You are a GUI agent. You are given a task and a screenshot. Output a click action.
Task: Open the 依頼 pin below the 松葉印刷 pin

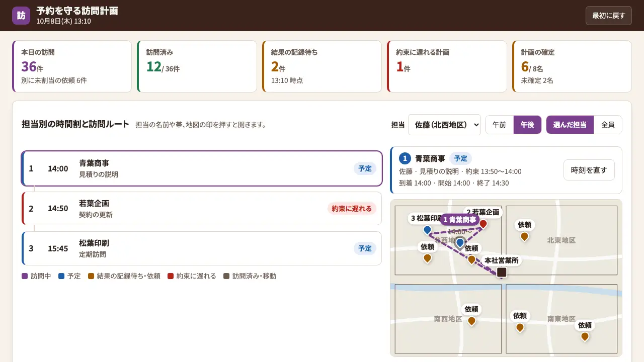(427, 258)
